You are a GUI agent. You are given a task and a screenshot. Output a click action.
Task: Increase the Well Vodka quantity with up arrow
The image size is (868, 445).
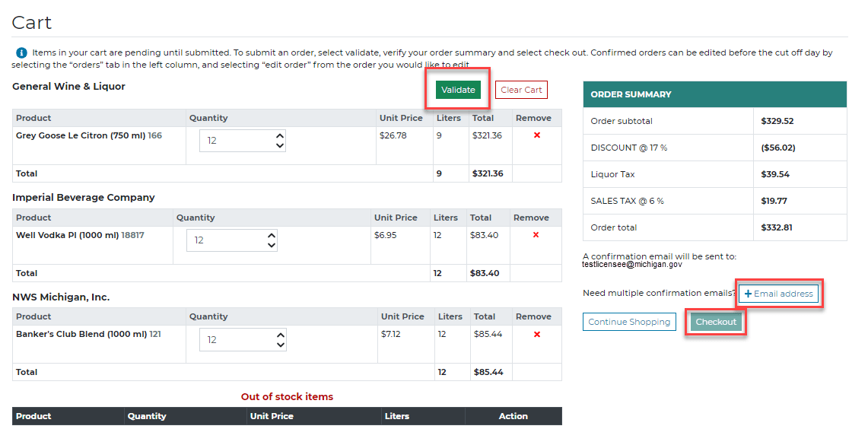click(x=272, y=236)
